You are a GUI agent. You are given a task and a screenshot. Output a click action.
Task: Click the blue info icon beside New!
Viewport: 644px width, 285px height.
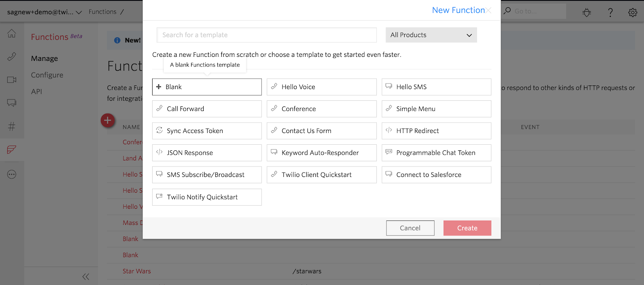click(x=117, y=40)
